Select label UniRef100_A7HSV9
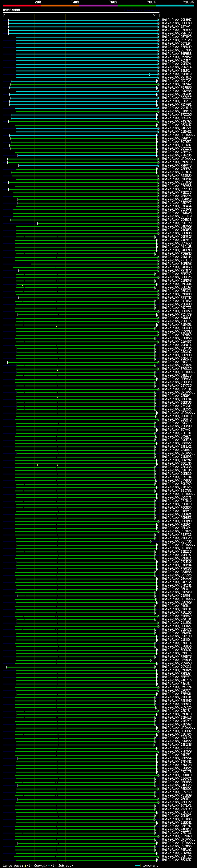Screen dimensions: 197x868 [x=177, y=751]
